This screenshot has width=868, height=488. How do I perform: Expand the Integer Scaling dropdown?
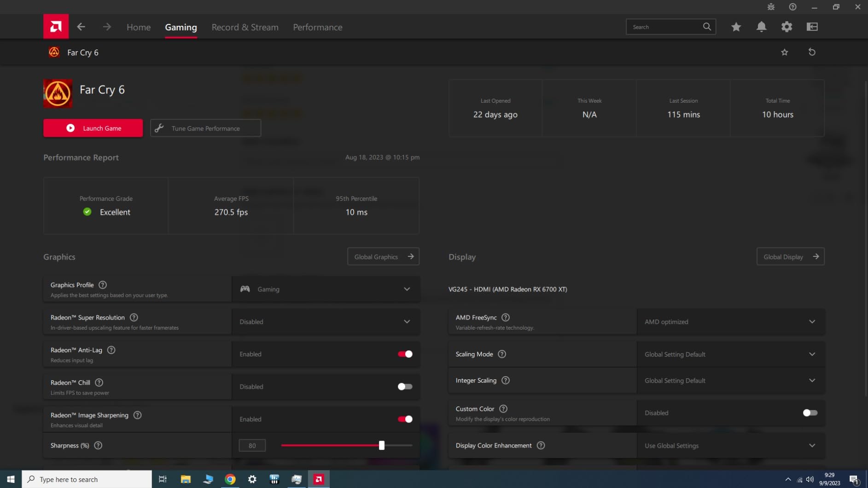(731, 380)
